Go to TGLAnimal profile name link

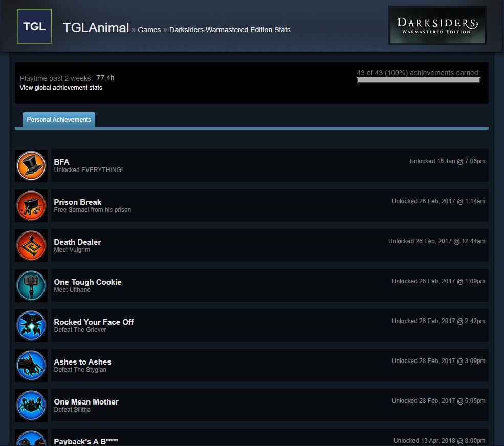point(96,28)
